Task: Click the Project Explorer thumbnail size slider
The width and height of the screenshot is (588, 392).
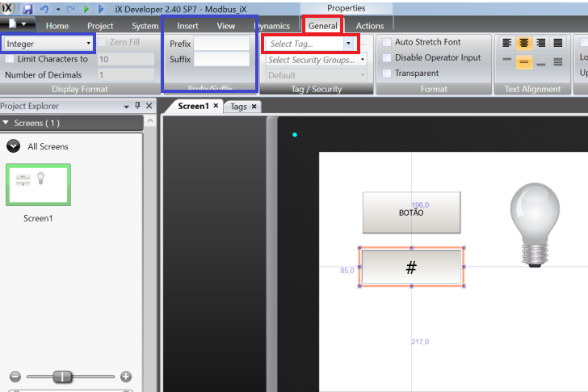Action: pyautogui.click(x=62, y=376)
